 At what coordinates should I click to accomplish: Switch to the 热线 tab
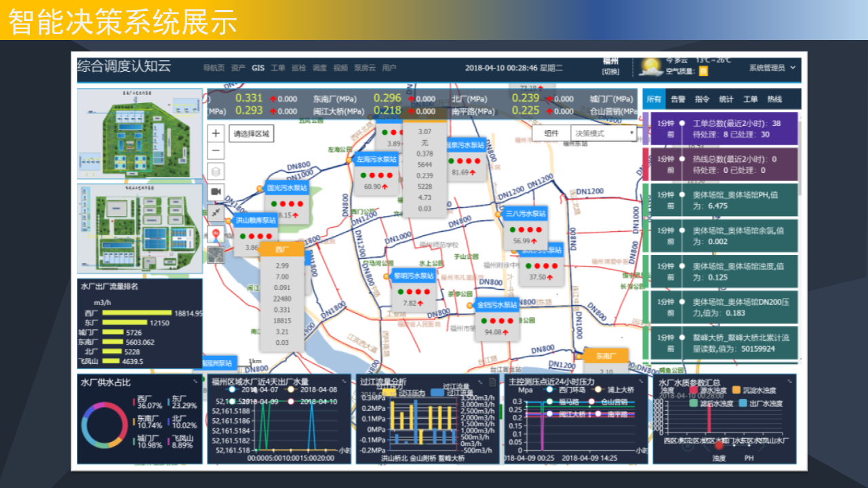point(774,99)
